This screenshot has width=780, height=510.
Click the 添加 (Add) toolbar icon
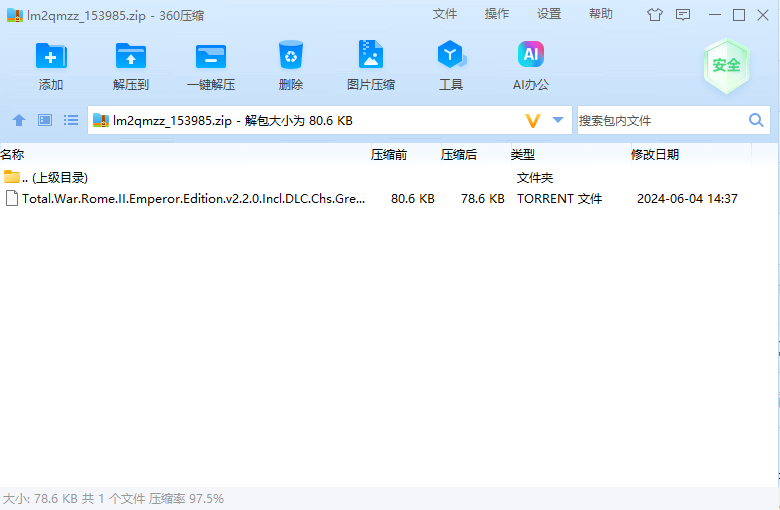(x=51, y=56)
